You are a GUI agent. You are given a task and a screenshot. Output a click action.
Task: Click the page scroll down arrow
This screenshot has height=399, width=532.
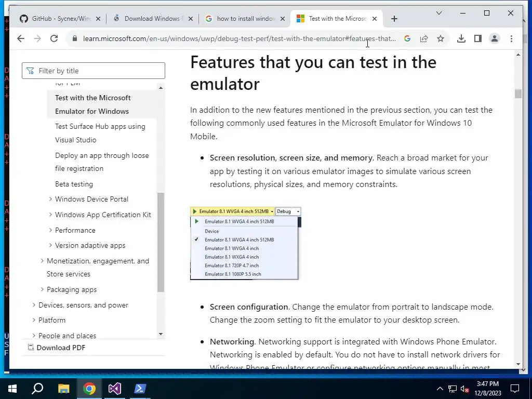click(x=518, y=364)
